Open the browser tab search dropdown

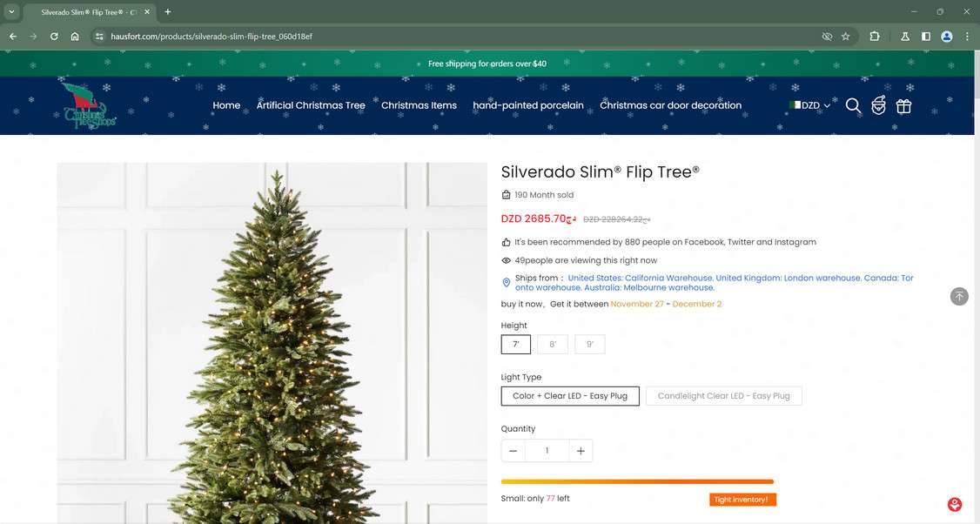[x=11, y=12]
